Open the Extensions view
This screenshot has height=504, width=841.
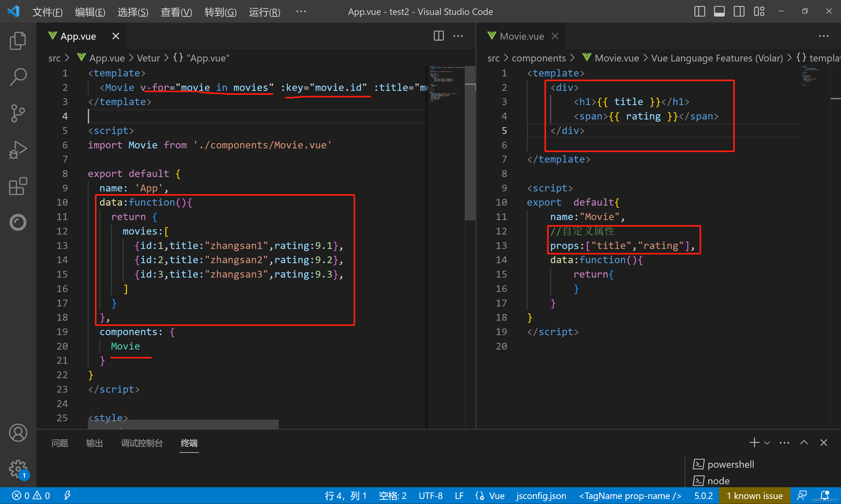pyautogui.click(x=18, y=186)
